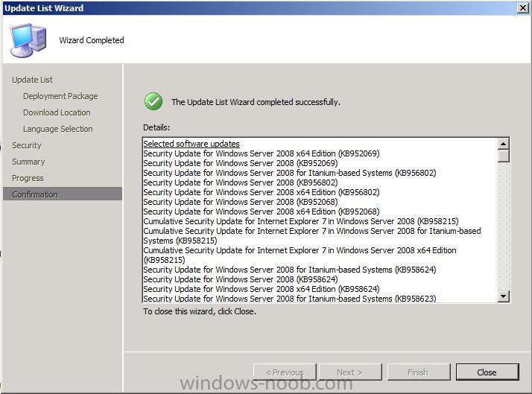Click the Windows Server 2008 x64 Edition (KB958624) line

pyautogui.click(x=262, y=289)
